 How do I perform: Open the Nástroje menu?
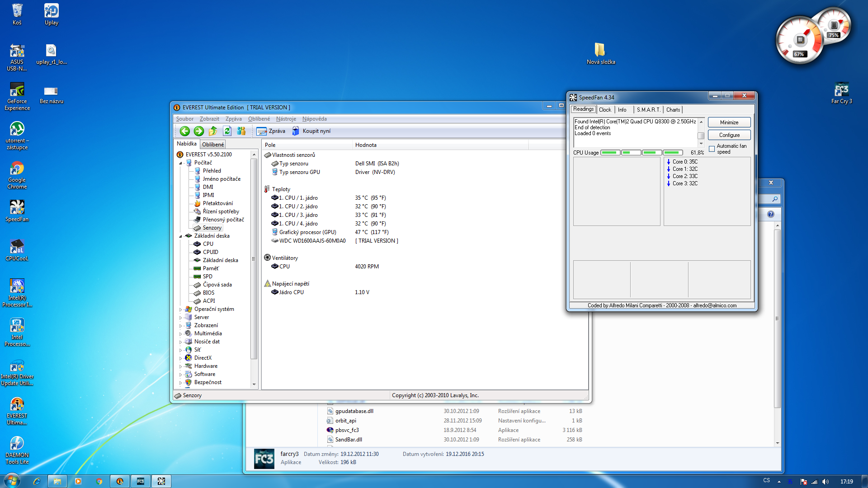pos(286,119)
